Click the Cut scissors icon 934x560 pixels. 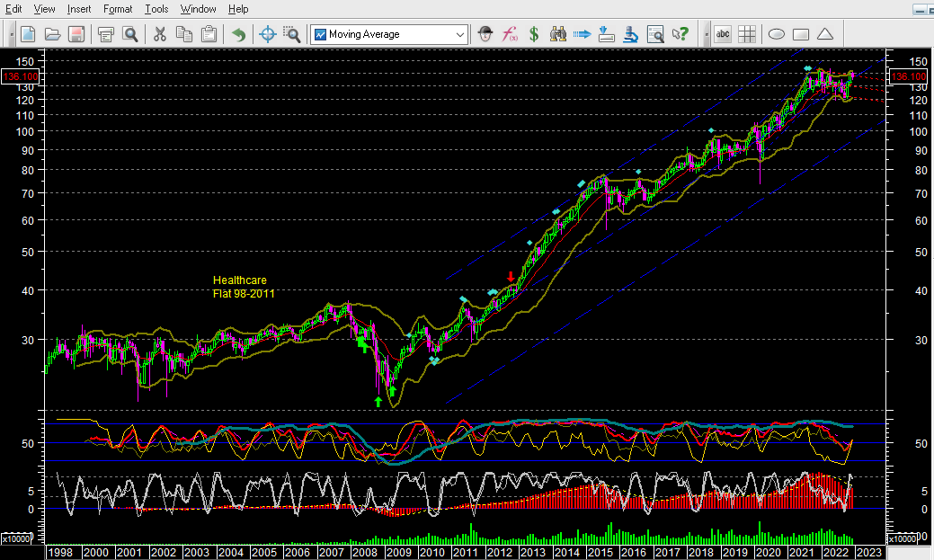(160, 34)
